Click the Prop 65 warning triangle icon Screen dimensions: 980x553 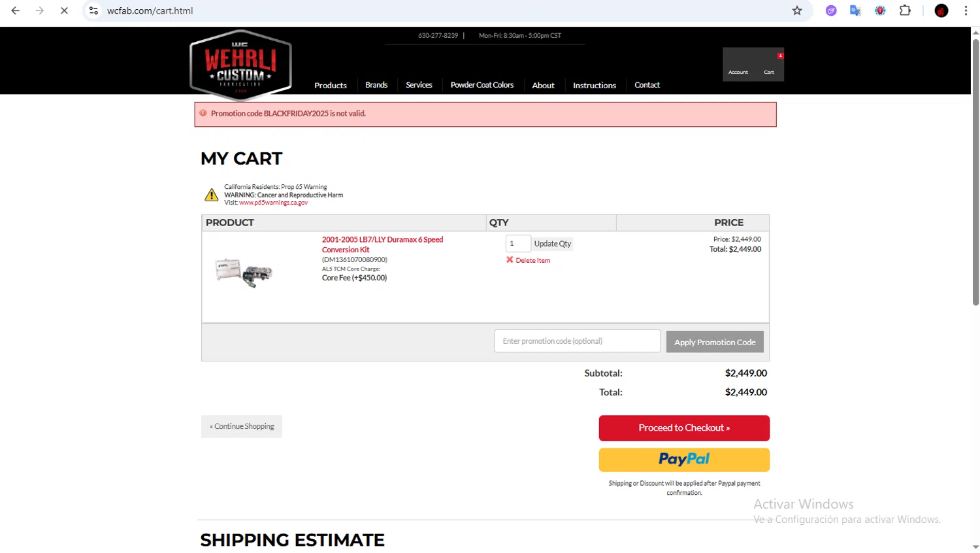(x=211, y=195)
